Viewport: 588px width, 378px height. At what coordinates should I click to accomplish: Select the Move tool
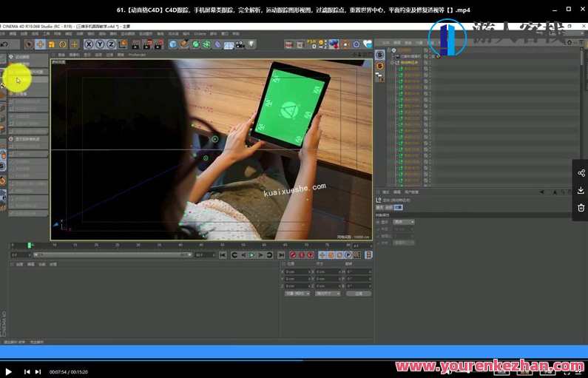pos(40,44)
